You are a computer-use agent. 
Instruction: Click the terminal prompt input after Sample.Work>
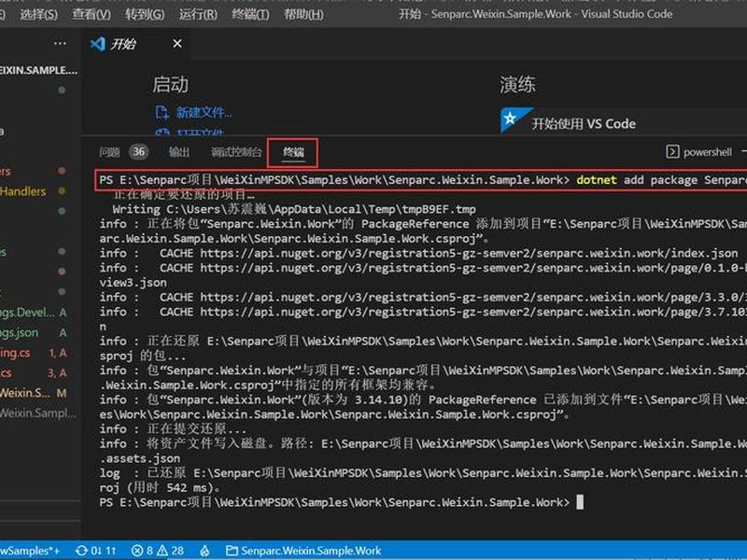coord(580,502)
